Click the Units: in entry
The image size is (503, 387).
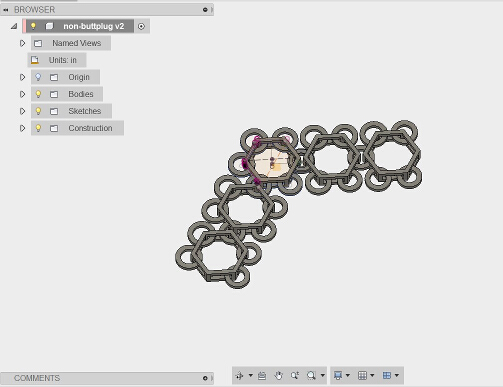click(63, 60)
